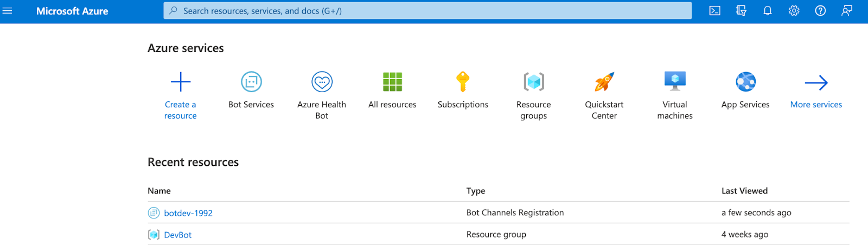Viewport: 868px width, 245px height.
Task: Click the 'Resource groups' label
Action: 534,110
